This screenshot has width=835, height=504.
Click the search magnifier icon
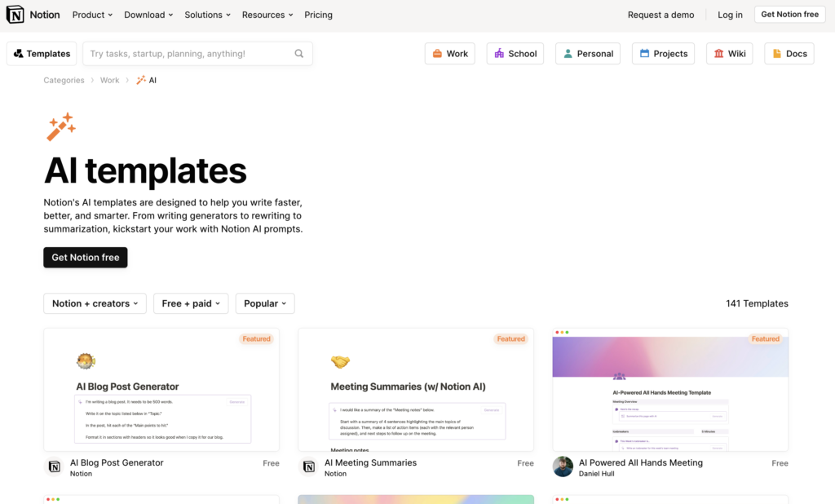[299, 53]
